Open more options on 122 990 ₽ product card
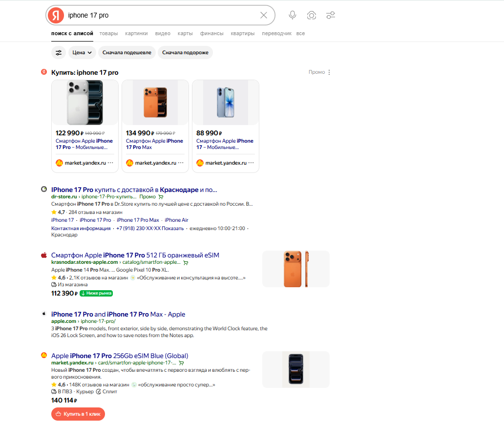Screen dimensions: 504x426 (110, 163)
